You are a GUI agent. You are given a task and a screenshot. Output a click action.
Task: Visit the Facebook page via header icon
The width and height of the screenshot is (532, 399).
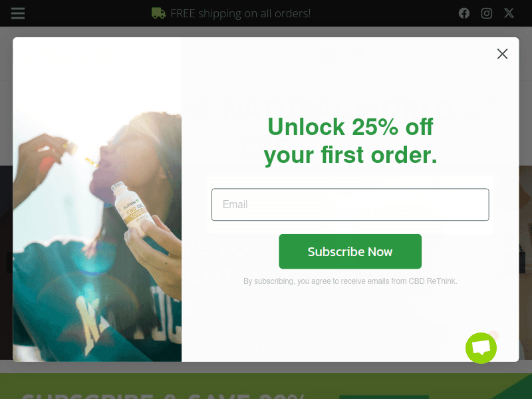pos(464,13)
